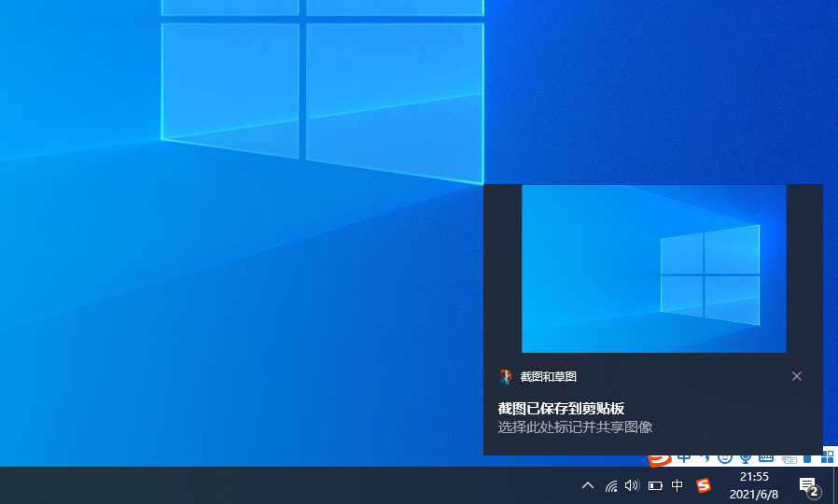Open Action Center with 2 notifications
Viewport: 838px width, 504px height.
(809, 486)
